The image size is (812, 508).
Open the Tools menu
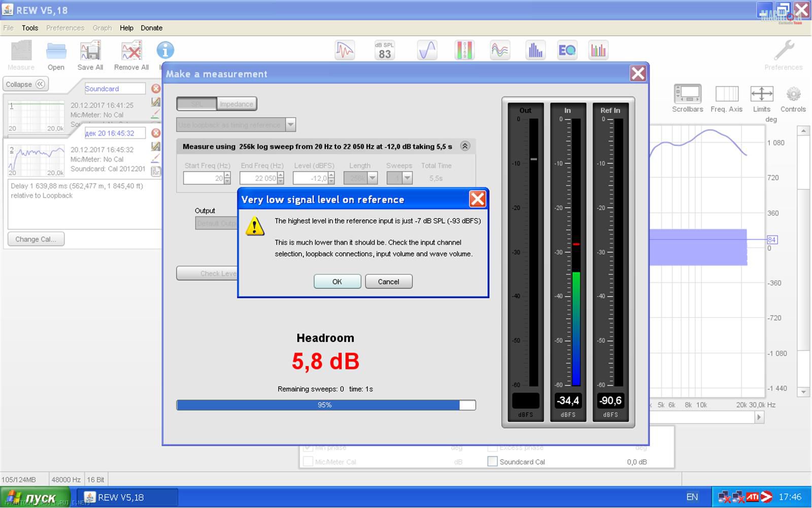click(30, 28)
